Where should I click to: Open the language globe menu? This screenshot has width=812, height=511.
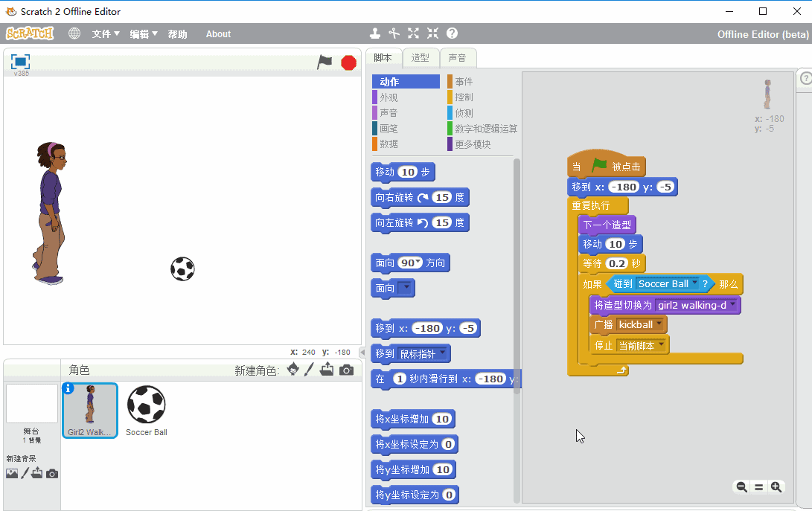click(x=74, y=33)
